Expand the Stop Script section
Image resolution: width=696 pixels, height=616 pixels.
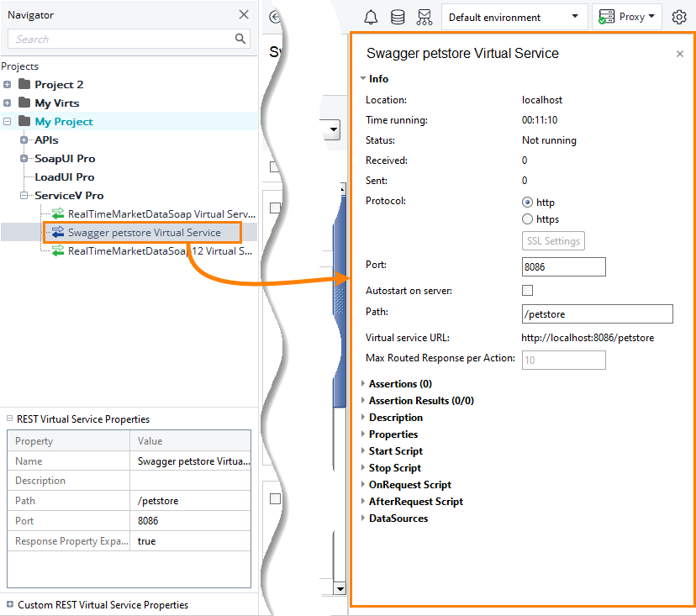click(x=363, y=468)
